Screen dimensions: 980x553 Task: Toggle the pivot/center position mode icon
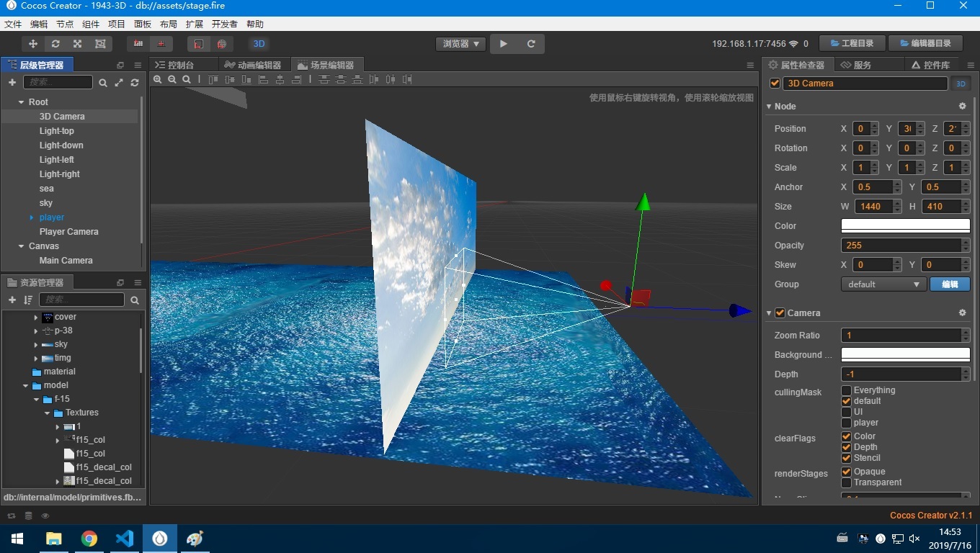tap(138, 44)
